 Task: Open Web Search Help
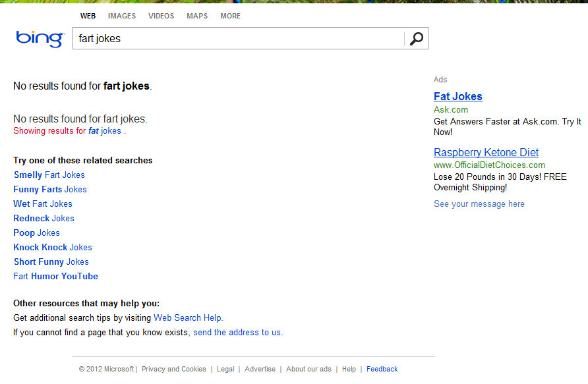(x=187, y=317)
